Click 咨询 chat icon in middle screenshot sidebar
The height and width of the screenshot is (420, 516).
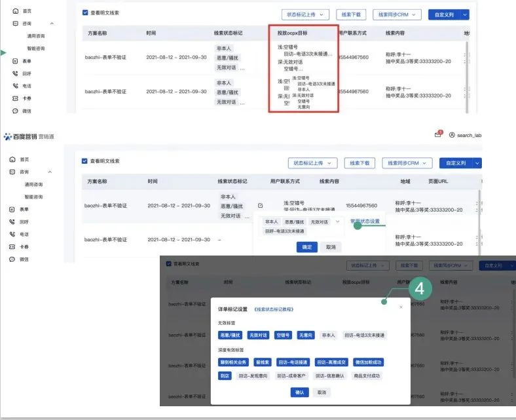[12, 172]
